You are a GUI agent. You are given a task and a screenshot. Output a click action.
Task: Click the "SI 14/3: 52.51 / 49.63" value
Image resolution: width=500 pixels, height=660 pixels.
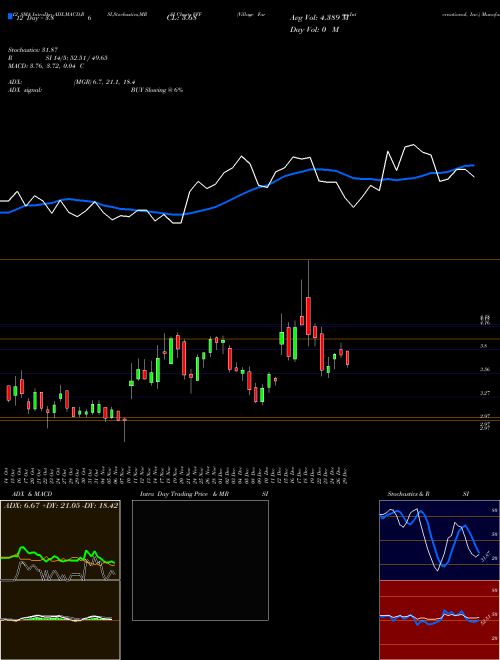coord(77,58)
